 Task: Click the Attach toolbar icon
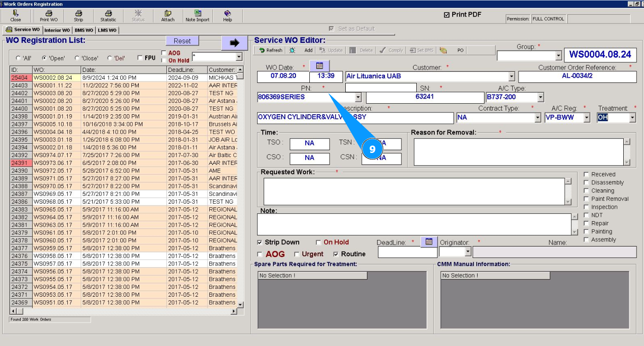tap(168, 16)
